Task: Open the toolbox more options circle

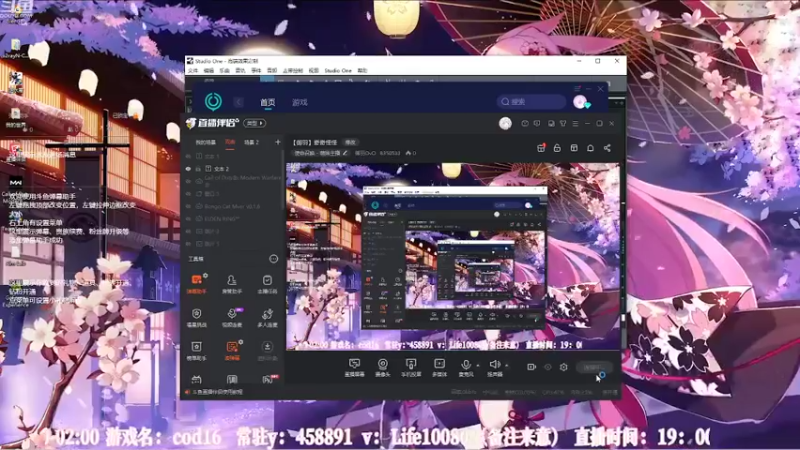Action: [273, 259]
